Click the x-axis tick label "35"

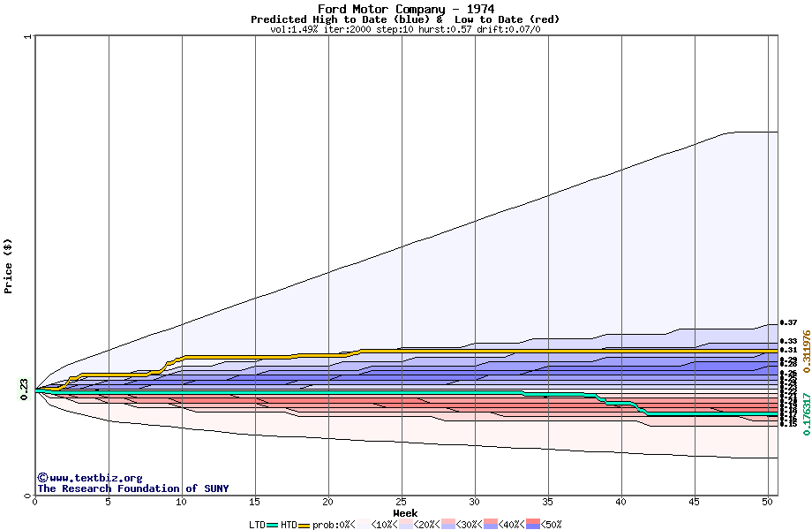coord(548,502)
